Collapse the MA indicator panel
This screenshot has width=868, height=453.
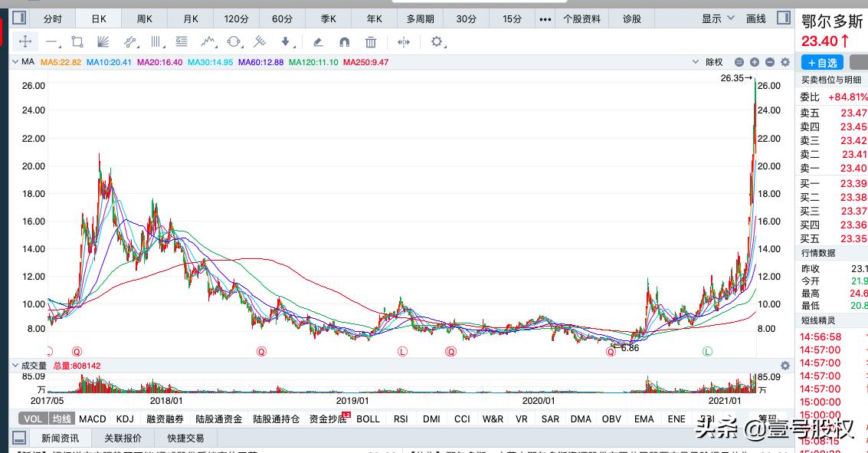point(14,62)
